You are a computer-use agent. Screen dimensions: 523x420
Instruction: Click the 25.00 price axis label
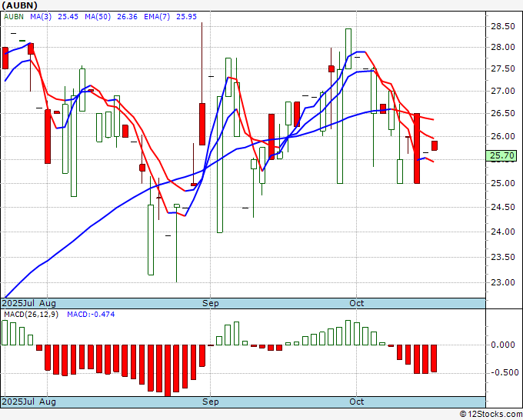(503, 183)
